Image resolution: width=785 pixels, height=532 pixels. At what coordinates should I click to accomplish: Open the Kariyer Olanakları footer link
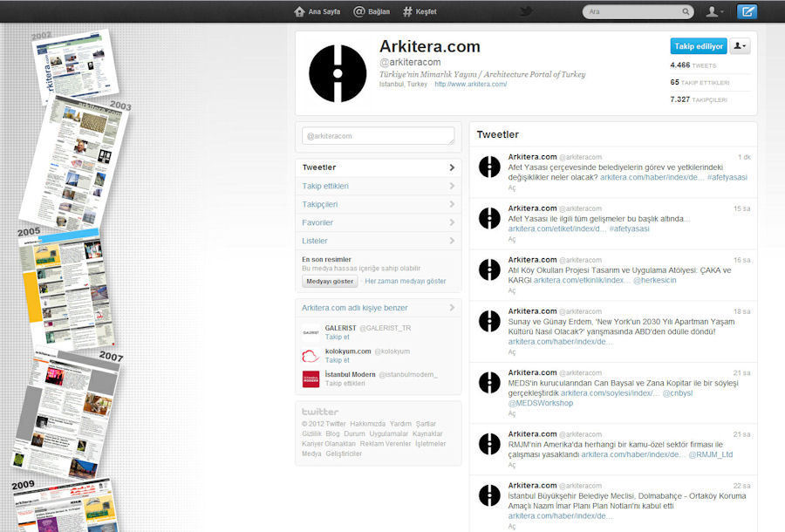pyautogui.click(x=329, y=444)
